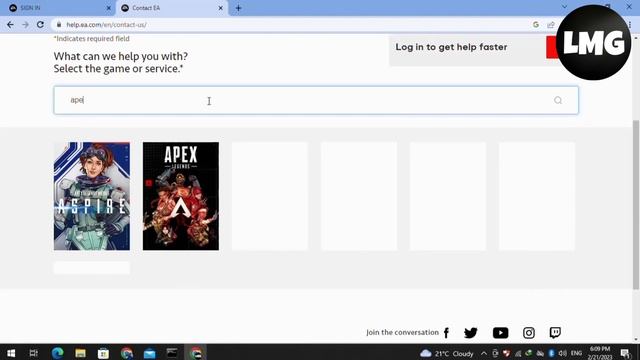Screen dimensions: 640x360
Task: Open the 21°C Cloudy weather widget
Action: tap(447, 353)
